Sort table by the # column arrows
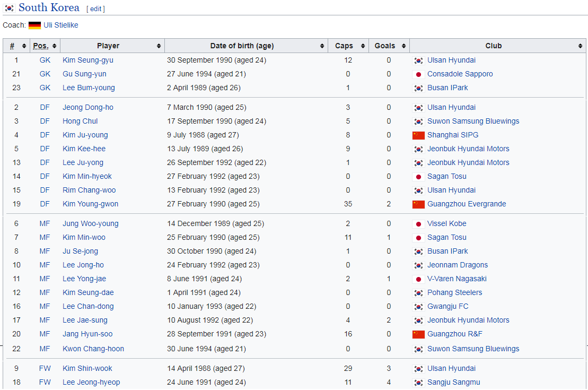Image resolution: width=588 pixels, height=390 pixels. tap(24, 46)
